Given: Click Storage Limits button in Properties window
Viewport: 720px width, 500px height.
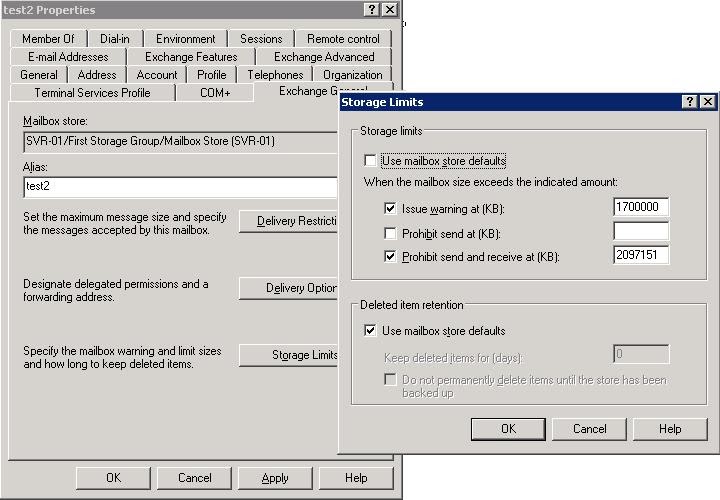Looking at the screenshot, I should (288, 355).
